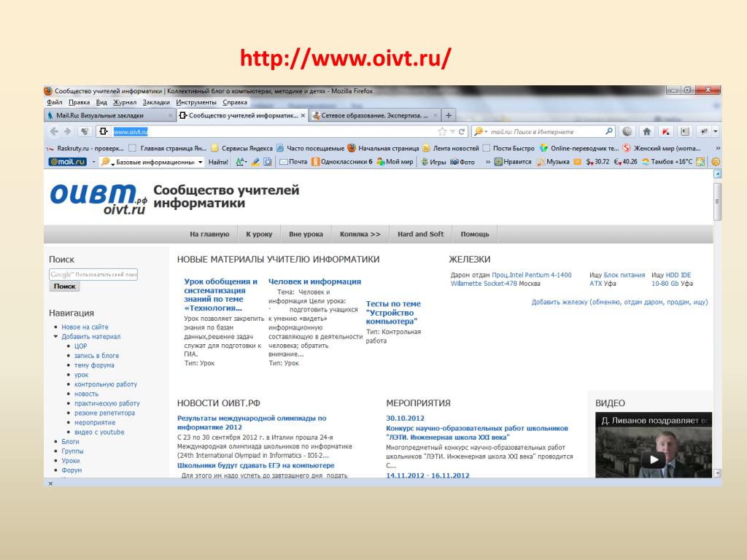Click контрольную работу in navigation list
Image resolution: width=747 pixels, height=560 pixels.
click(x=105, y=384)
